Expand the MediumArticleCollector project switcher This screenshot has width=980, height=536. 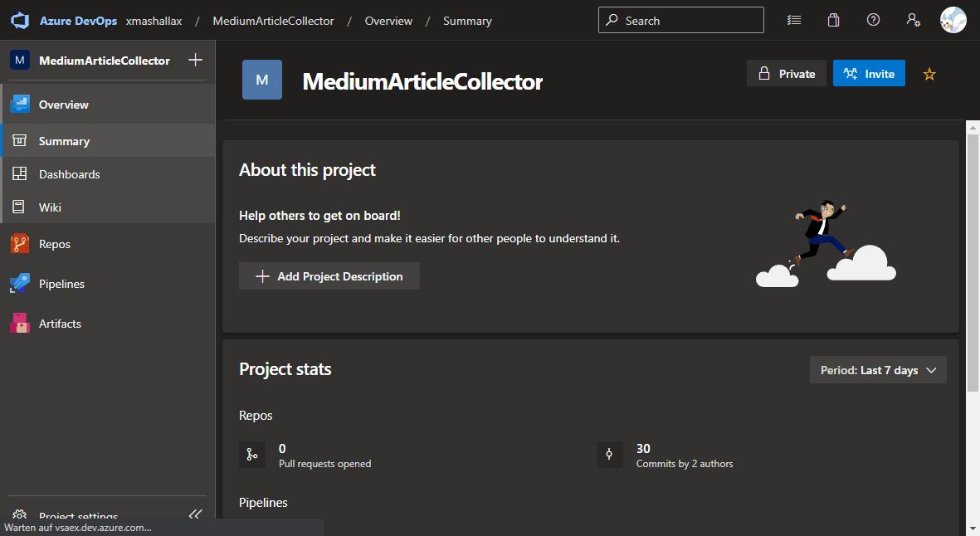click(x=94, y=60)
